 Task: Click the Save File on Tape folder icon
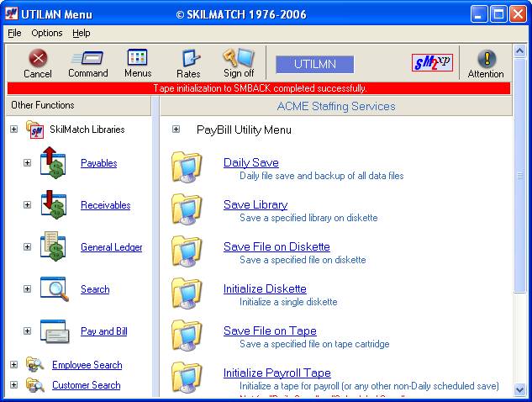click(x=187, y=336)
